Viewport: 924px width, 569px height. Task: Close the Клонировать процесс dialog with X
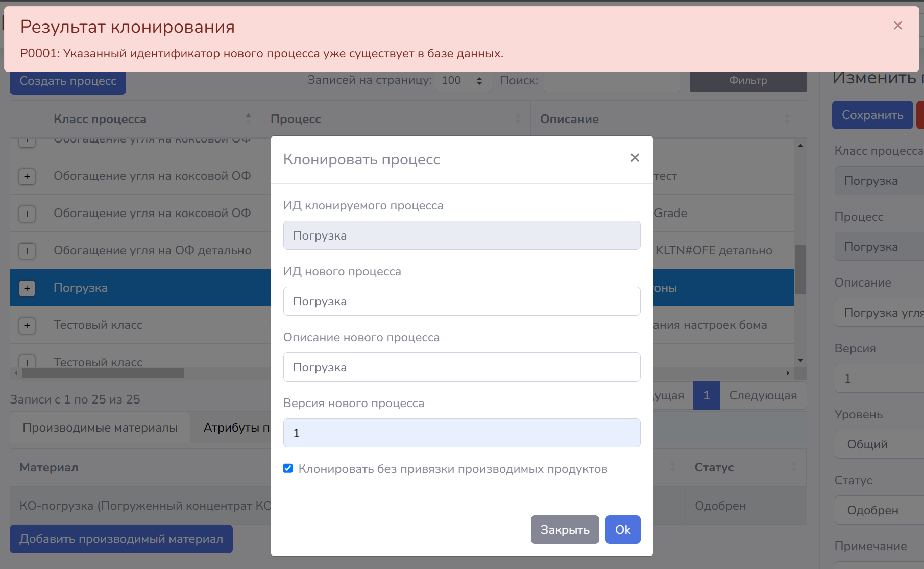635,158
